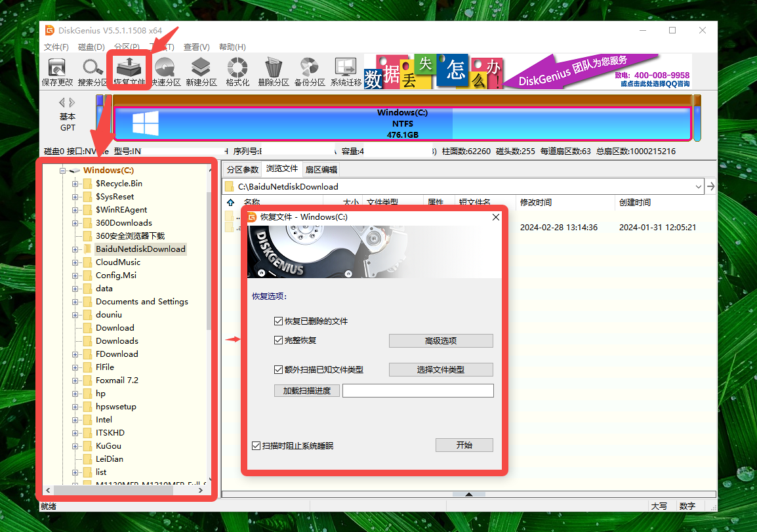This screenshot has width=757, height=532.
Task: Collapse the Windows(C:) tree root
Action: click(62, 171)
